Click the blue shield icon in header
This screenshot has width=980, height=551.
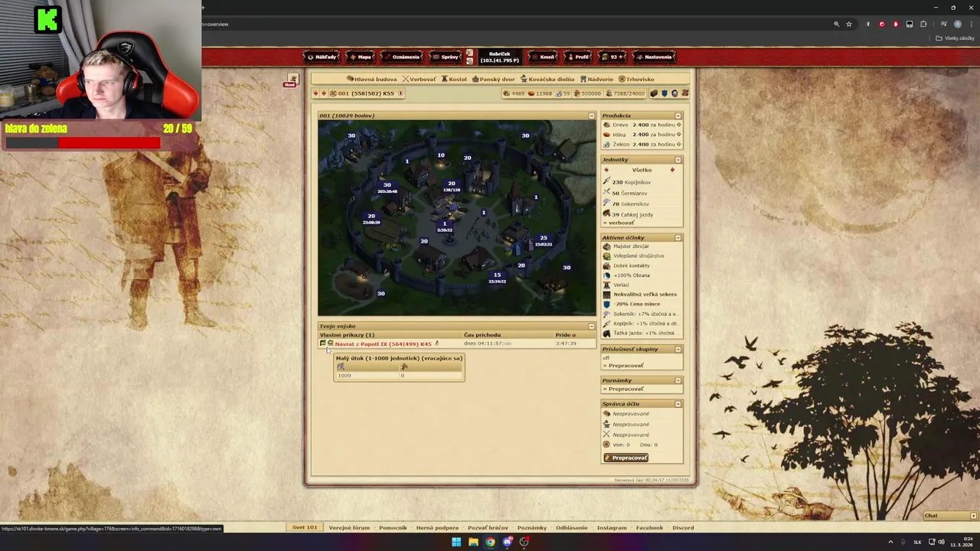(x=664, y=93)
